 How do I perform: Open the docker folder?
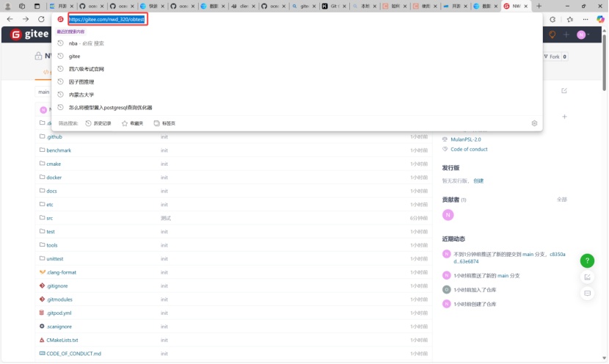point(54,178)
